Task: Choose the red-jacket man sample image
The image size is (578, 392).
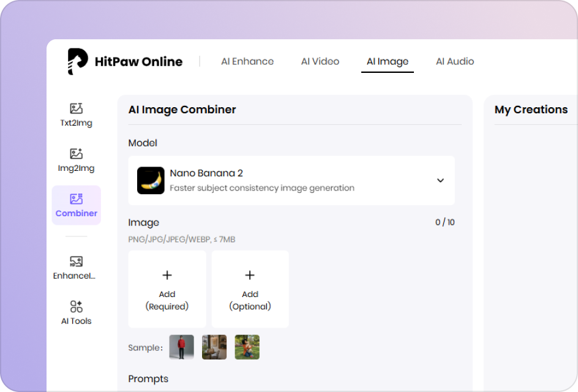Action: point(181,347)
